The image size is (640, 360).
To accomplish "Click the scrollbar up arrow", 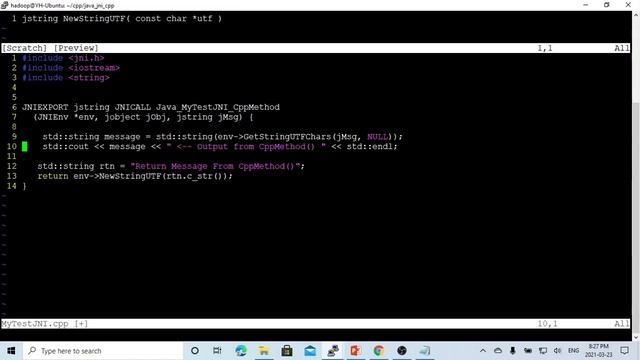I will (636, 15).
